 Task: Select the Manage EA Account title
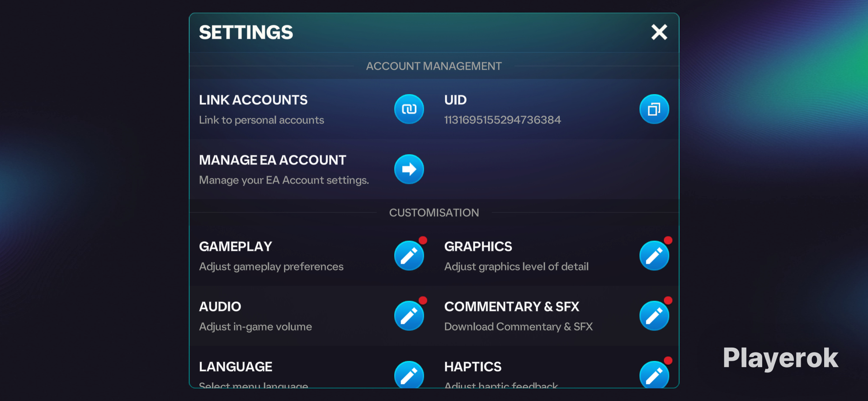tap(273, 160)
